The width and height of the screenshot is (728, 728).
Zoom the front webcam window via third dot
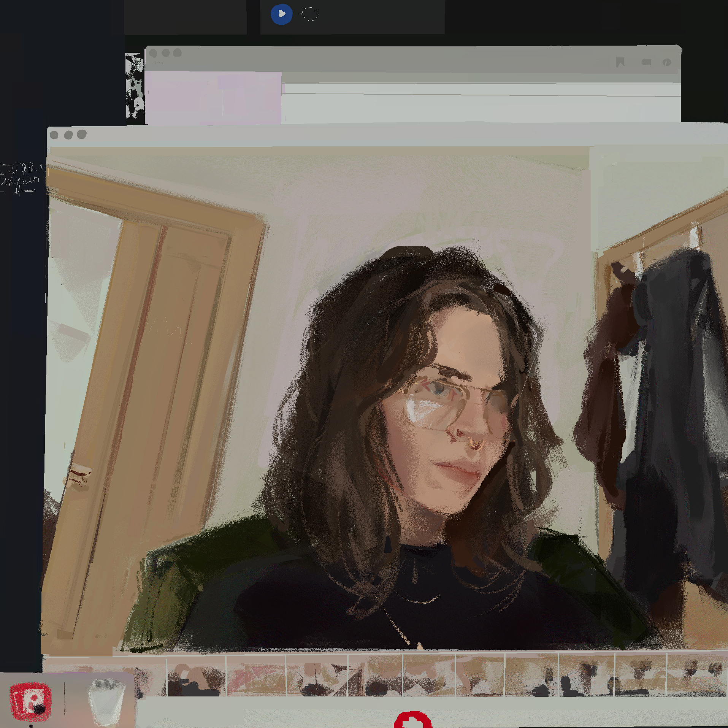pos(82,135)
